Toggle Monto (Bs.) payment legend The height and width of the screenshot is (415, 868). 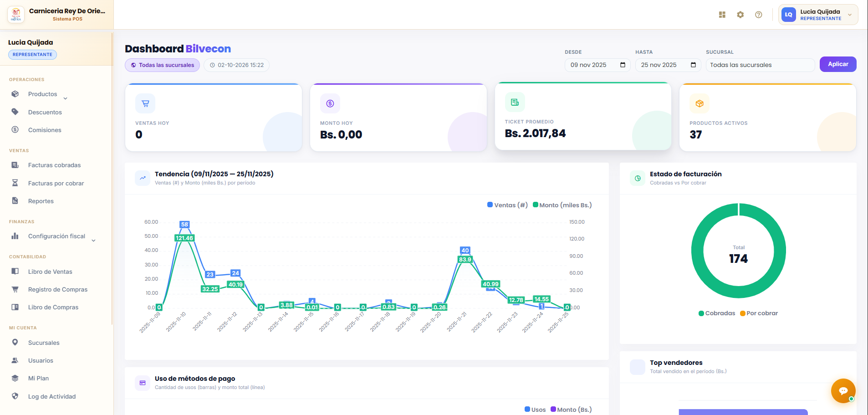point(571,410)
